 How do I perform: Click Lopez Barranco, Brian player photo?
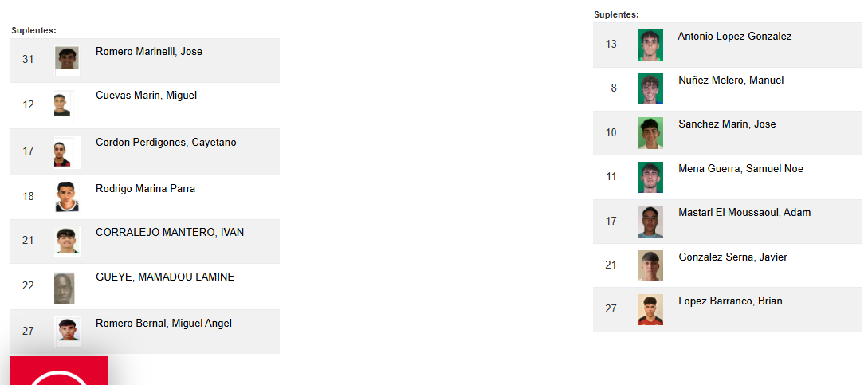tap(650, 309)
